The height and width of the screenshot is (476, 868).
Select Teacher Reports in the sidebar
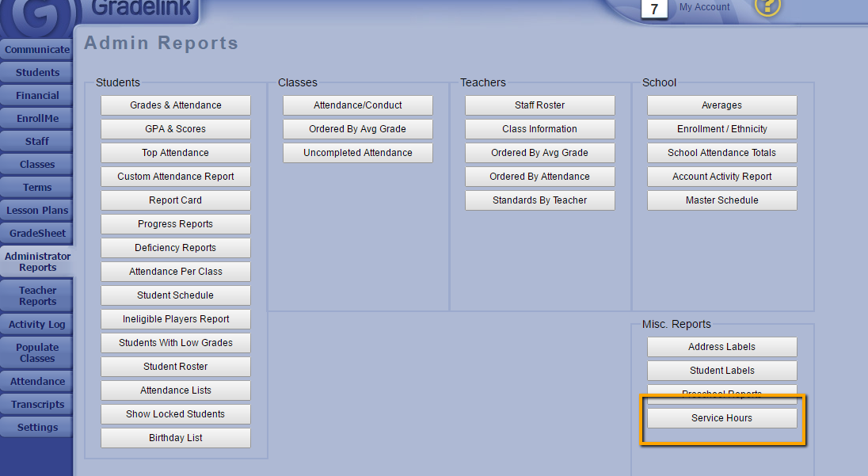click(37, 295)
